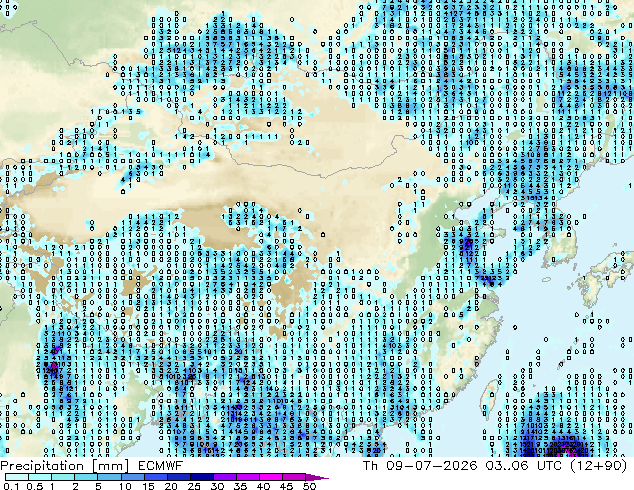Select the legend swatch between 10 and 15
Screen dimensions: 634x490
[133, 477]
